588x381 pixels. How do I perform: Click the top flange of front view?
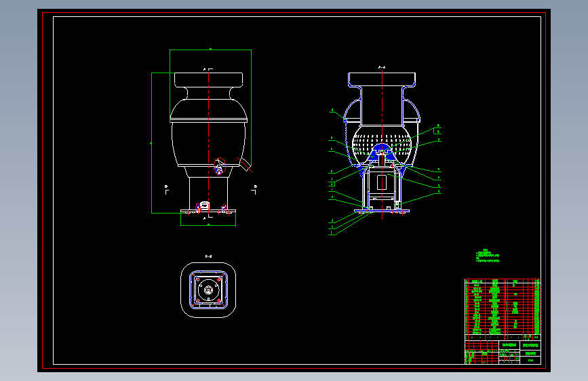click(208, 80)
